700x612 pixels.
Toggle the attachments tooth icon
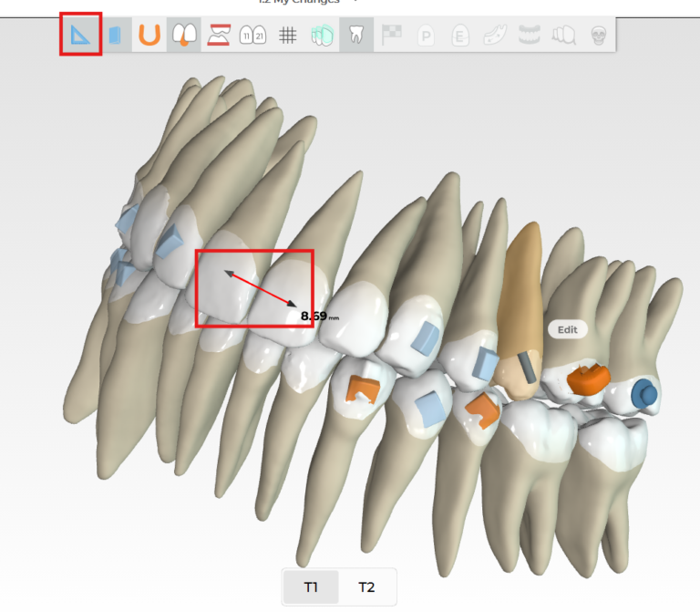183,36
